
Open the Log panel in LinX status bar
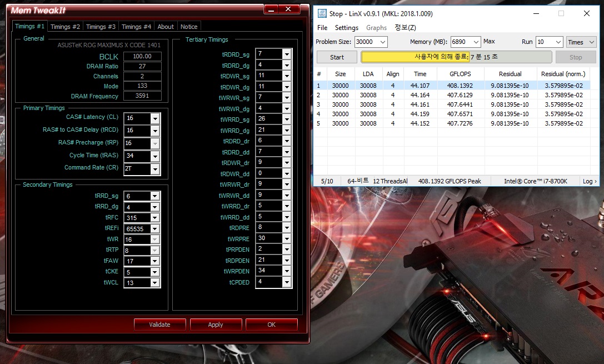(590, 181)
